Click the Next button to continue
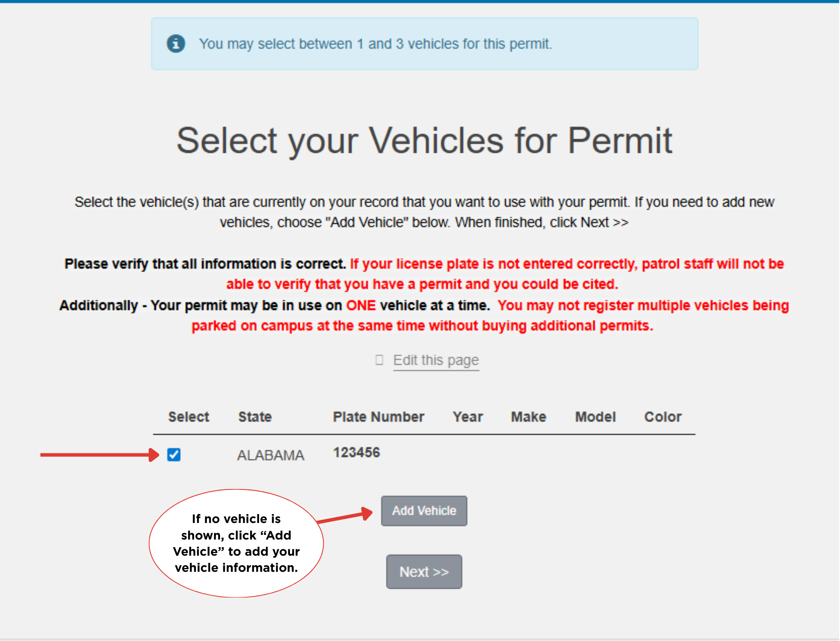Screen dimensions: 840x641 [x=423, y=571]
